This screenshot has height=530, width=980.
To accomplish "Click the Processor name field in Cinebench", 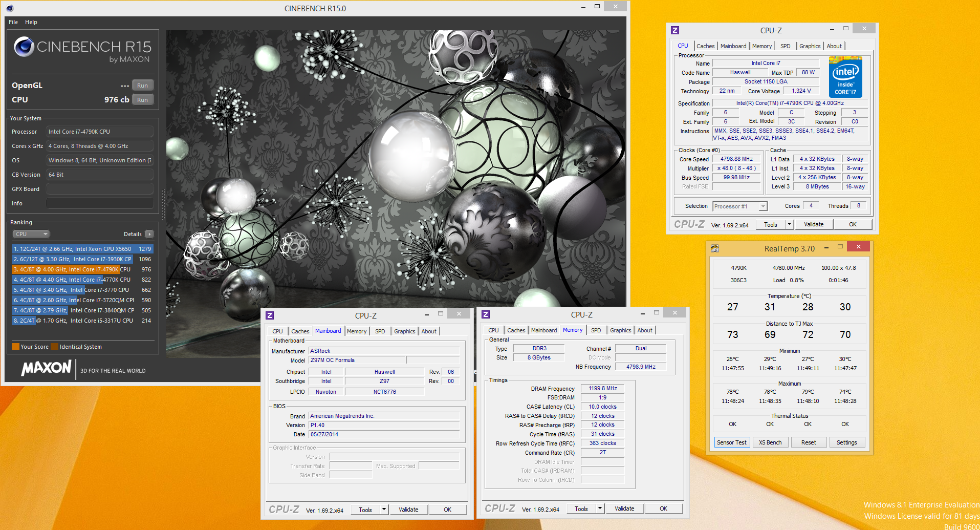I will [x=100, y=132].
